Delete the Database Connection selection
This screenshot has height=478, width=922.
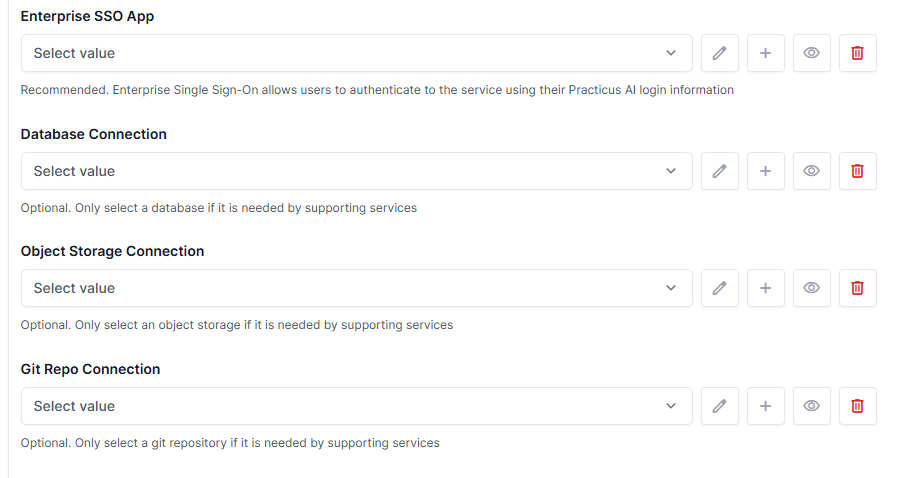857,171
